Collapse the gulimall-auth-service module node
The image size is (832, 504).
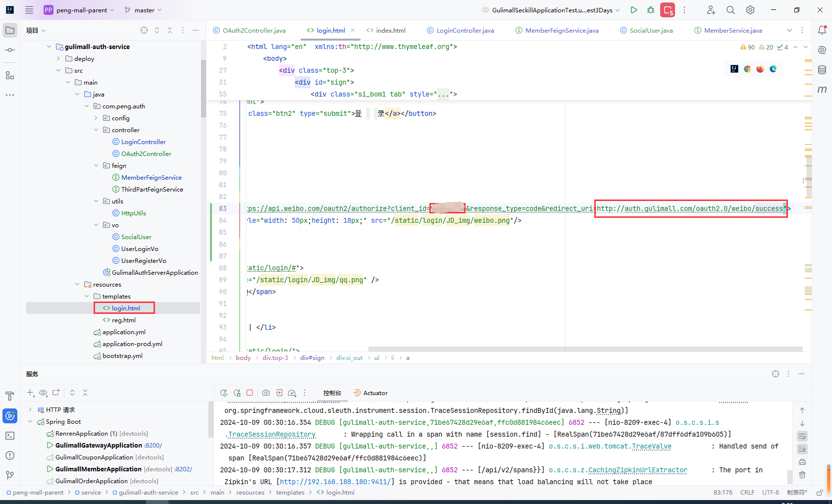point(49,47)
